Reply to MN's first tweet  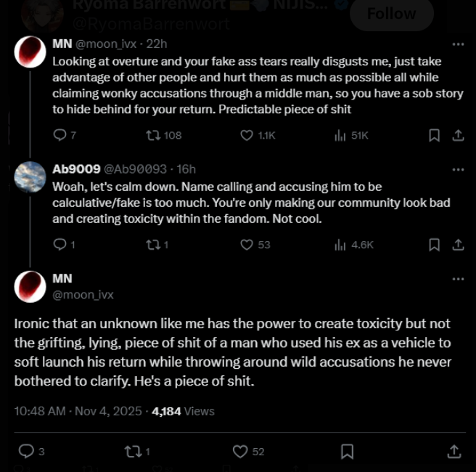[x=60, y=135]
